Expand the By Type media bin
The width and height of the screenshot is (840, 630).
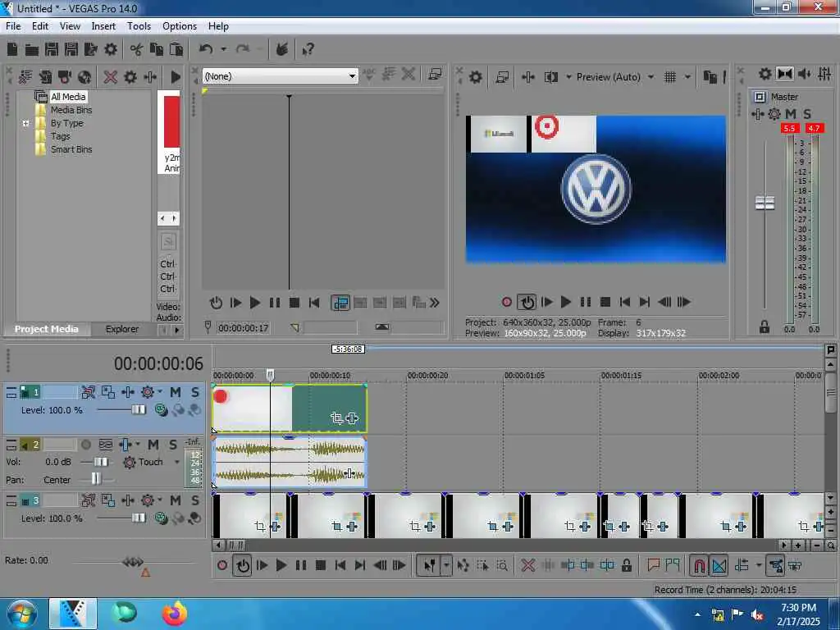tap(25, 123)
